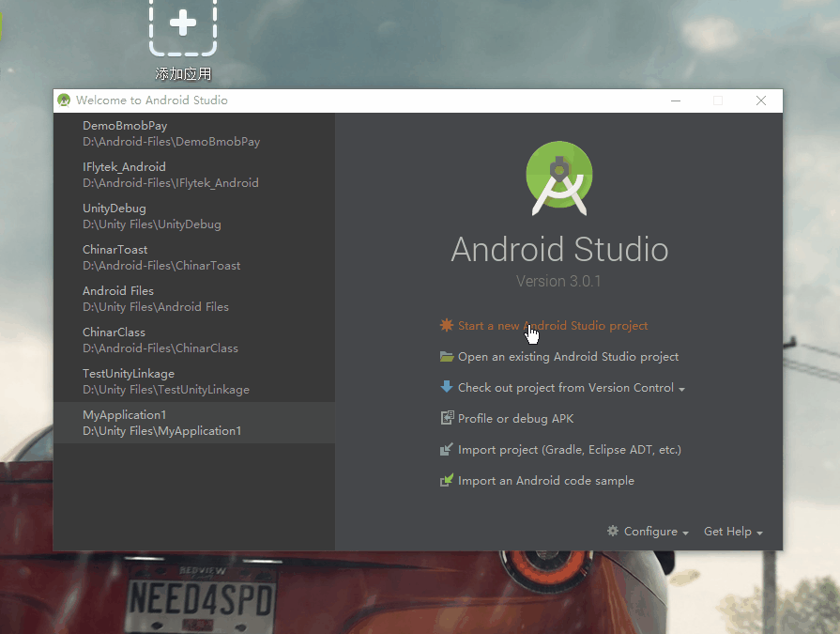Open recent project IFlytek_Android
Viewport: 840px width, 634px height.
[194, 175]
